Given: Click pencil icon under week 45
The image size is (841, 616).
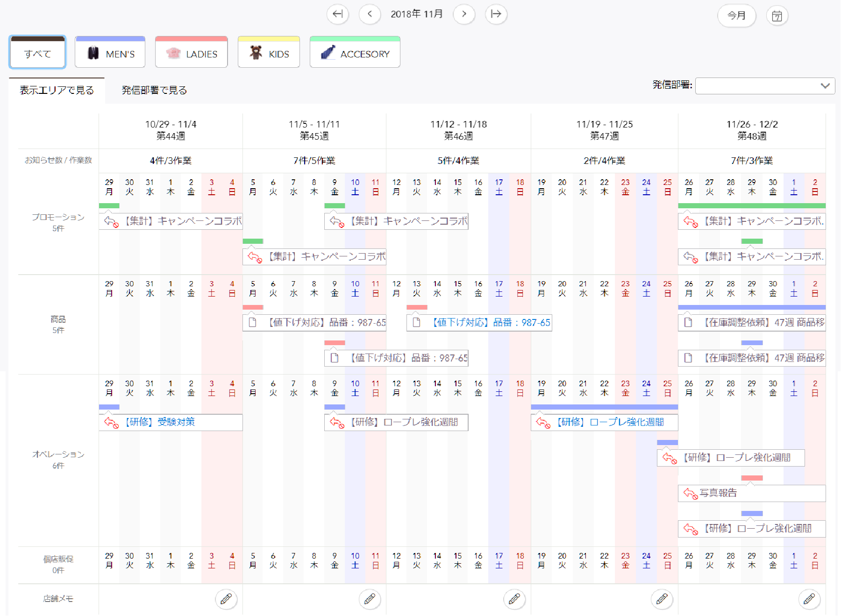Looking at the screenshot, I should [x=370, y=599].
